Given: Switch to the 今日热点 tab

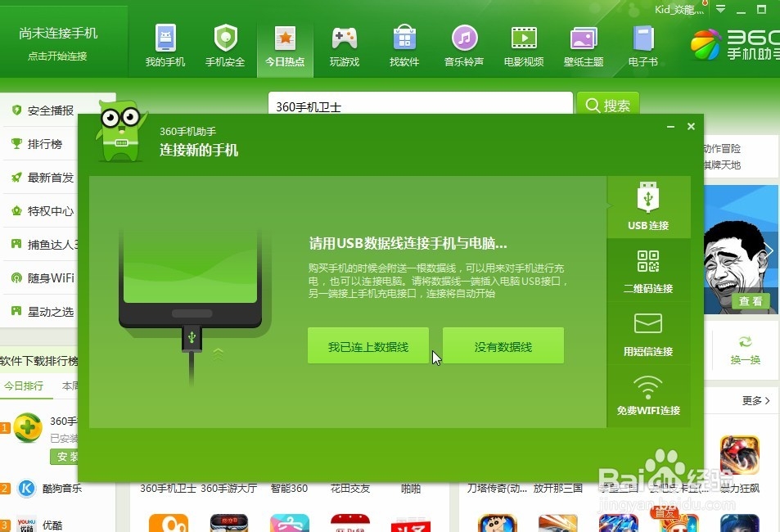Looking at the screenshot, I should pos(285,45).
